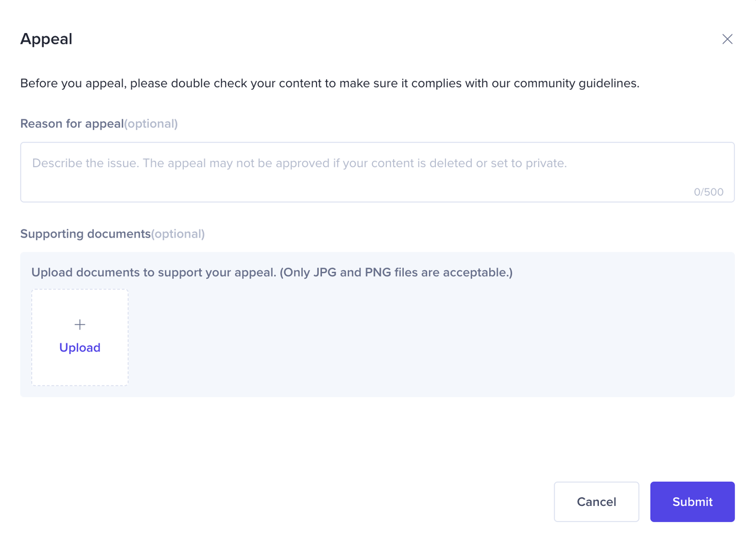Click "Upload documents to support your appeal" text
This screenshot has width=756, height=539.
(154, 272)
